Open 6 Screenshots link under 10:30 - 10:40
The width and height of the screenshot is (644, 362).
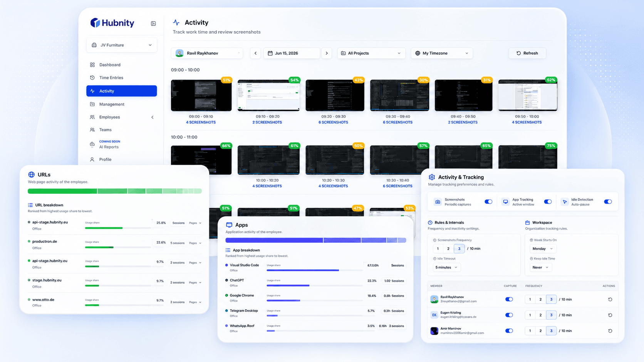pos(397,186)
